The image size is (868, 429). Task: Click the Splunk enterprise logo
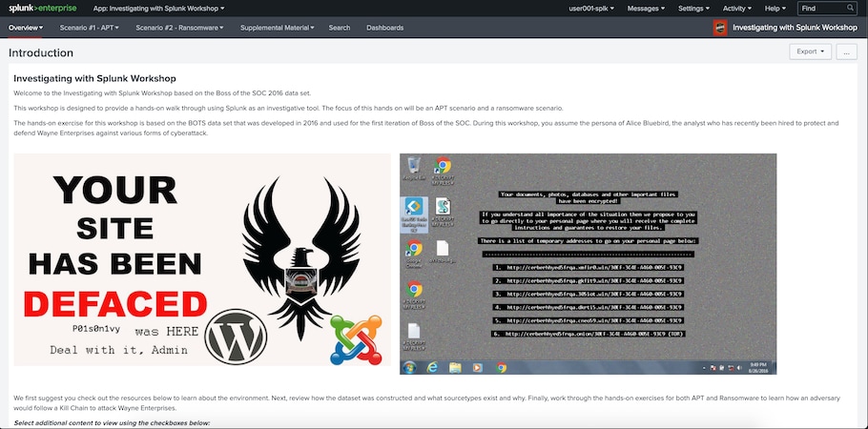(42, 9)
